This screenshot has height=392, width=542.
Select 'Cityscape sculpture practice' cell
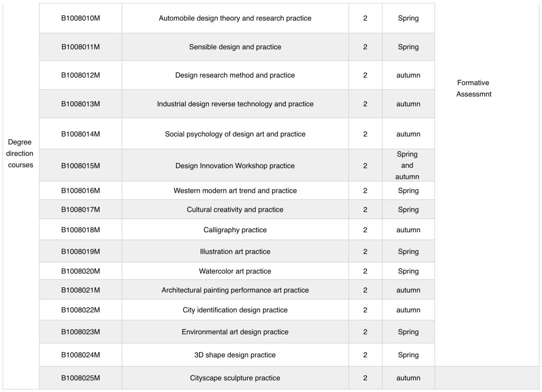pos(235,378)
